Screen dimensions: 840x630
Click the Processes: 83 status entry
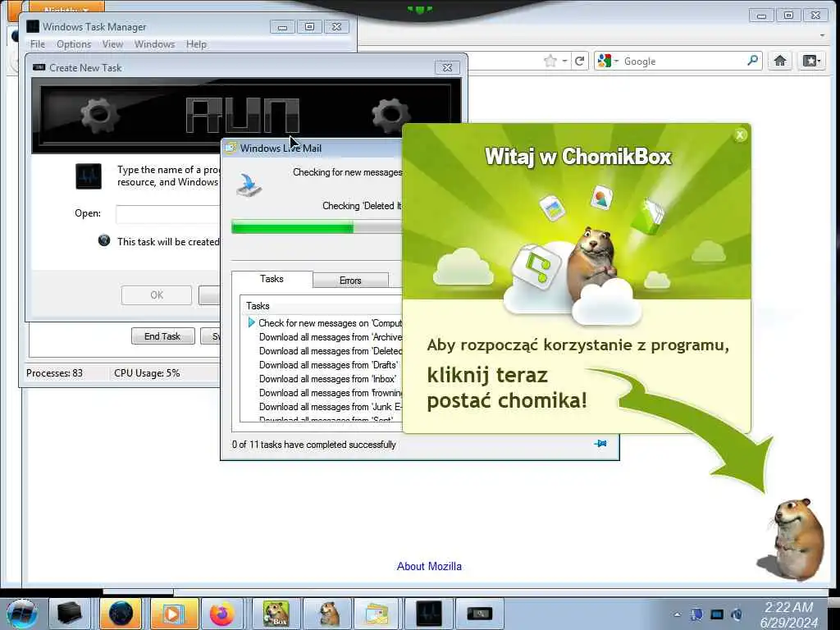55,373
